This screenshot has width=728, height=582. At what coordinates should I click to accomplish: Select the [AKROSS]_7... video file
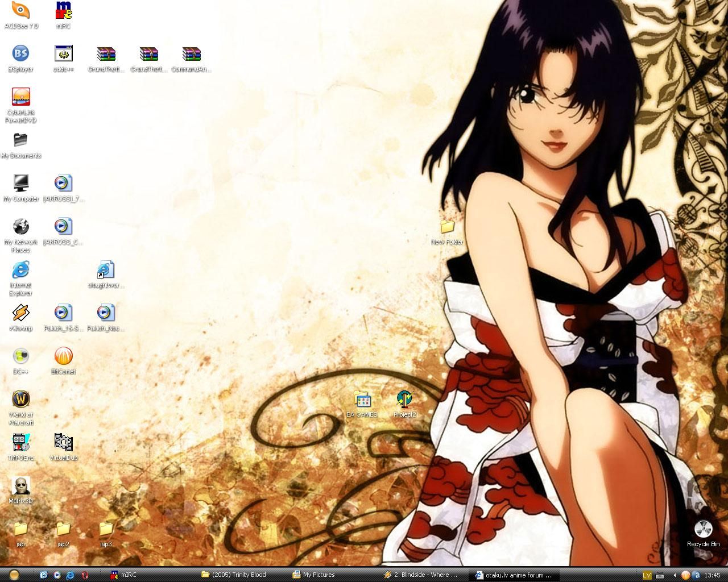64,188
